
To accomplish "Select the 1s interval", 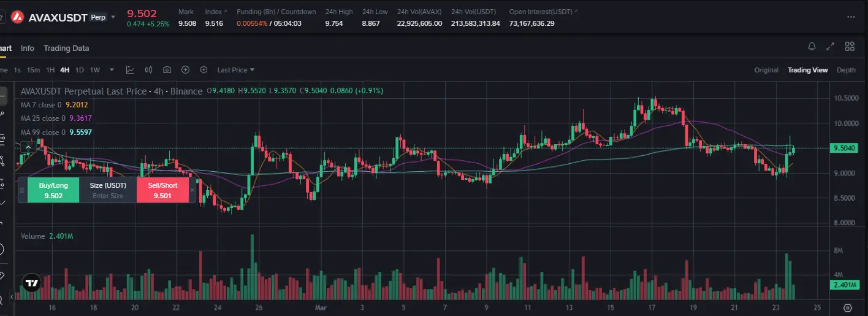I will [x=17, y=70].
